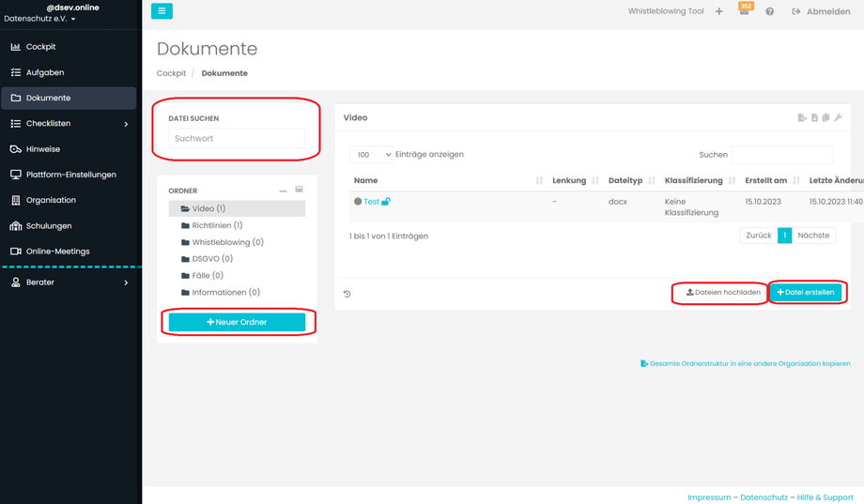Click the Datei erstellen button
The image size is (864, 504).
point(806,293)
